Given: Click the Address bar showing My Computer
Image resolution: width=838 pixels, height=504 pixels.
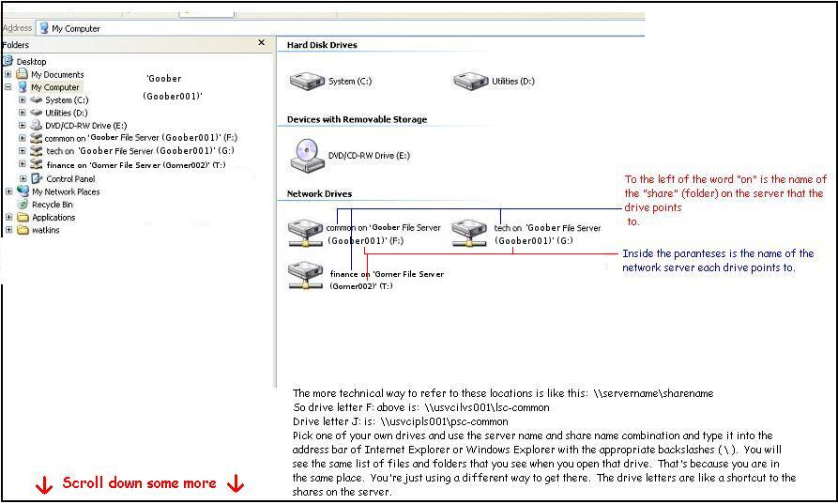Looking at the screenshot, I should [338, 28].
